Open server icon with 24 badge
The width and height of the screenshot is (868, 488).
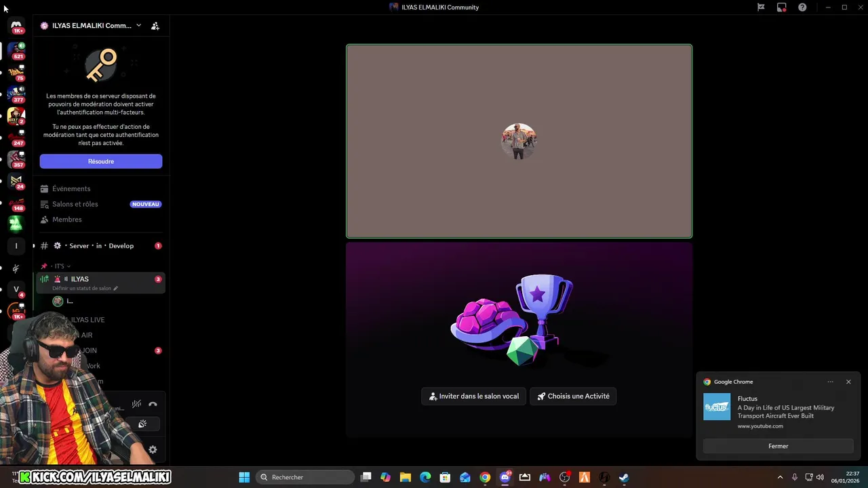[16, 180]
